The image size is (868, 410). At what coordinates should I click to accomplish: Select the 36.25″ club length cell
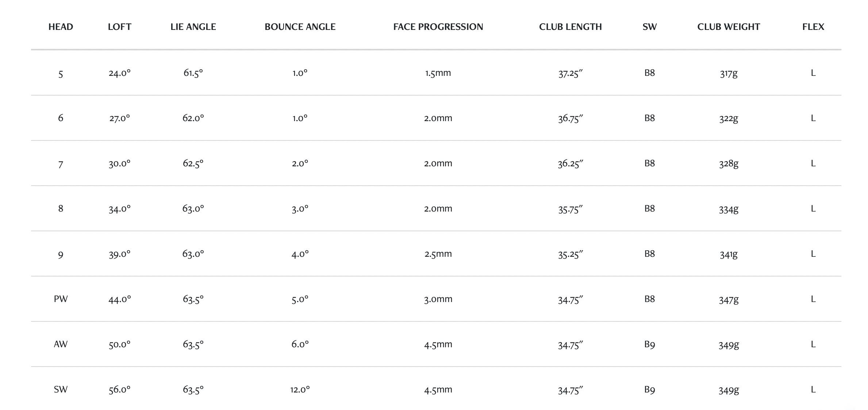point(570,164)
